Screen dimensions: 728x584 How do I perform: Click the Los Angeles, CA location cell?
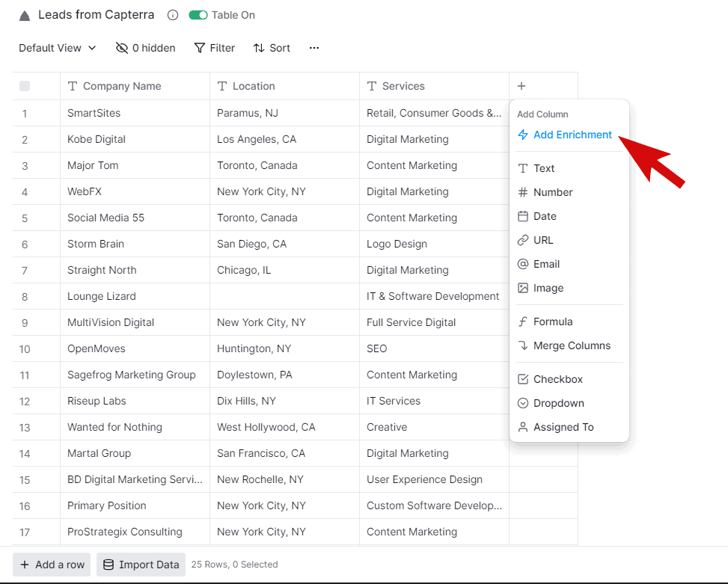pos(284,139)
